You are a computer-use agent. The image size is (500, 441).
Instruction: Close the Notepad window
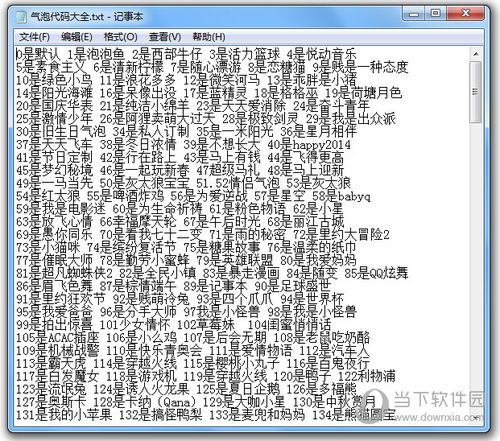(465, 14)
